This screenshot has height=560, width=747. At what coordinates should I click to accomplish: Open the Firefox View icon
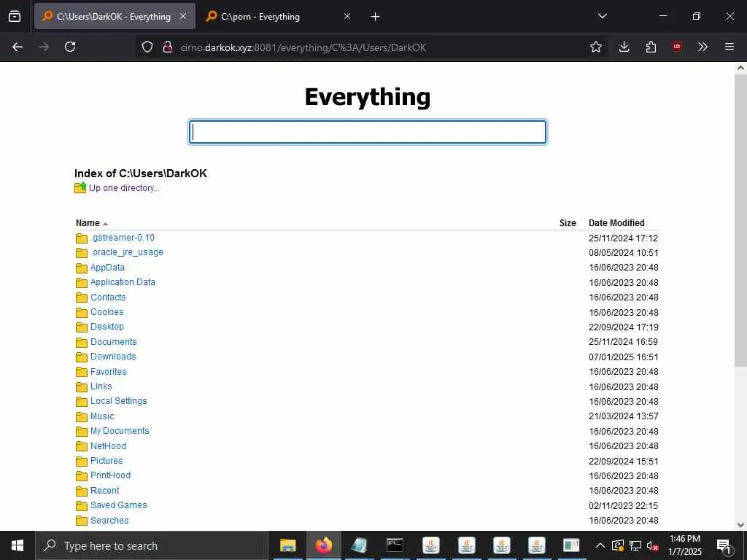[x=15, y=17]
